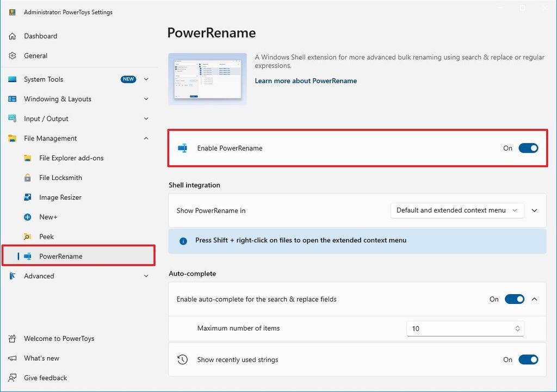Click the File Locksmith lock icon
557x392 pixels.
click(26, 177)
